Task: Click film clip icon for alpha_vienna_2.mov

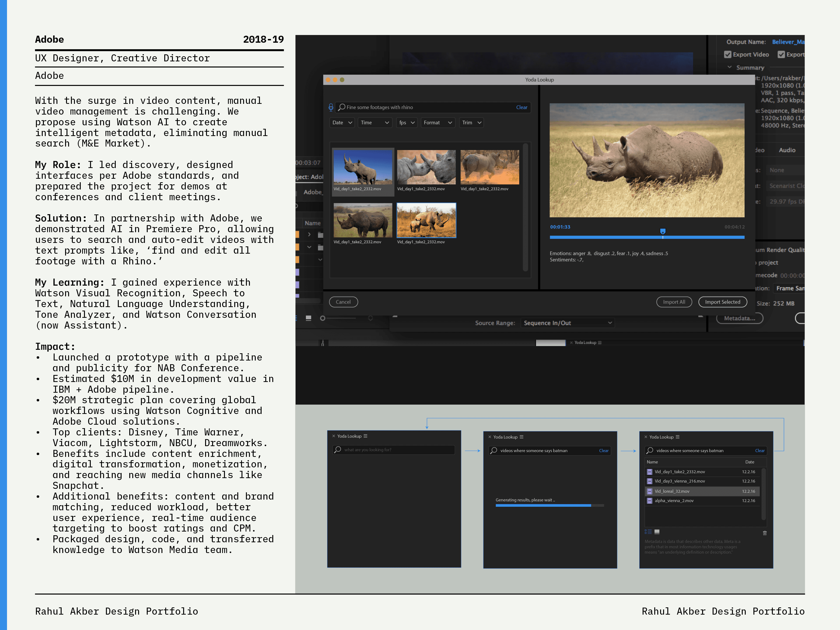Action: [x=649, y=501]
